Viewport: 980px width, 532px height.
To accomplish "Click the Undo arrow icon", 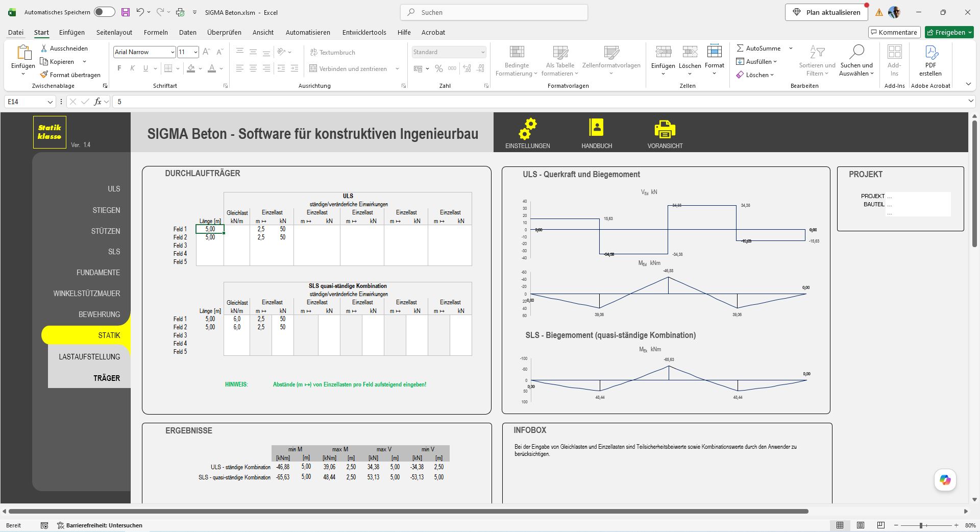I will point(140,12).
